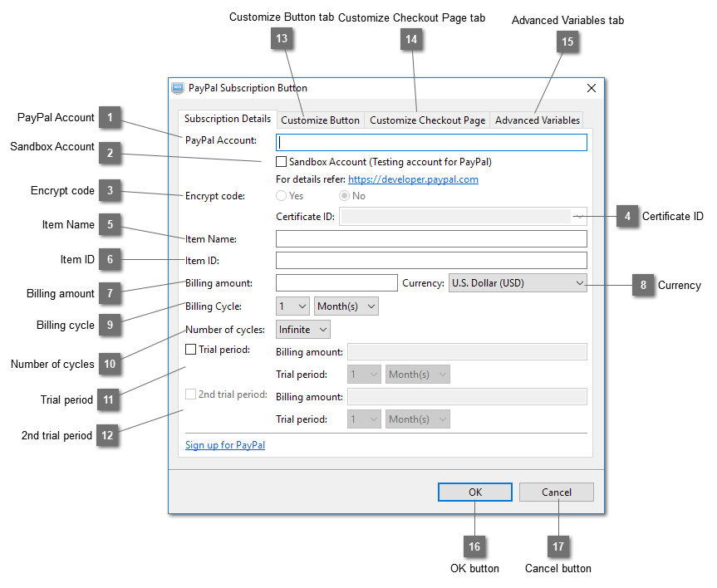
Task: Follow the Sign up for PayPal link
Action: click(x=225, y=445)
